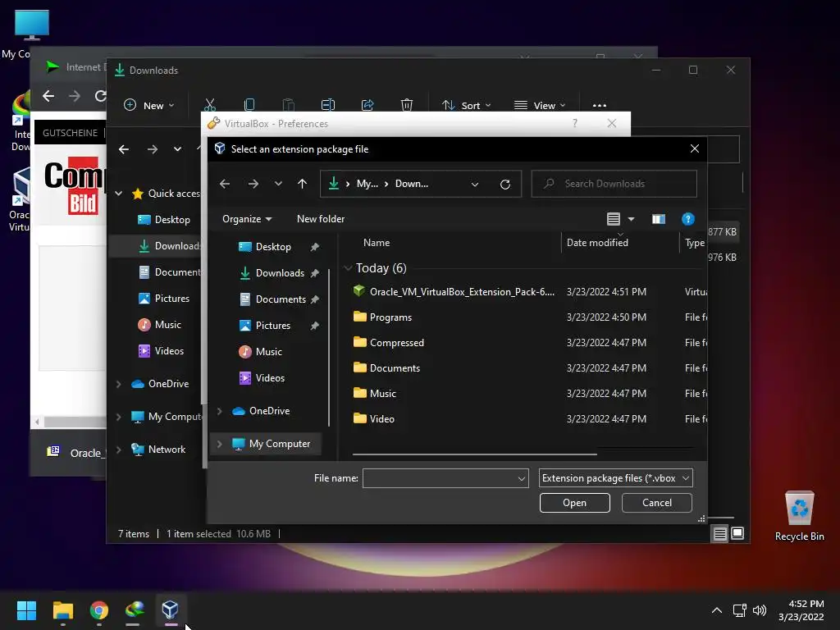Open See more ellipsis in Downloads toolbar
840x630 pixels.
coord(600,106)
